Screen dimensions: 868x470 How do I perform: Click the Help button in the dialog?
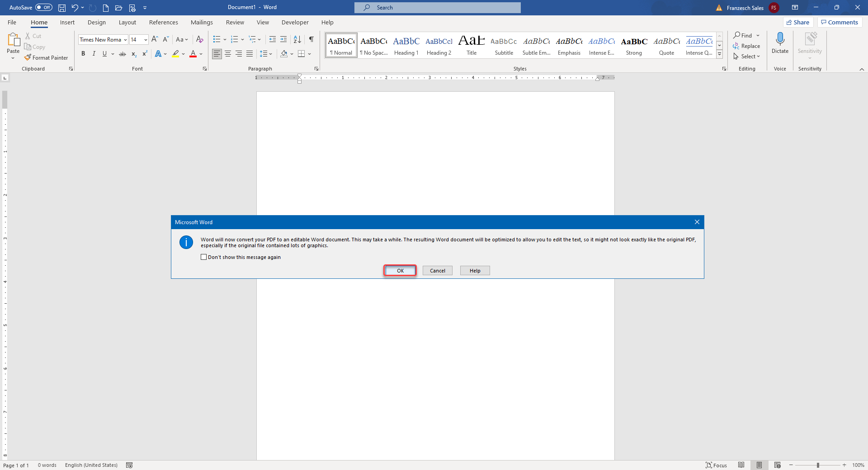[475, 271]
